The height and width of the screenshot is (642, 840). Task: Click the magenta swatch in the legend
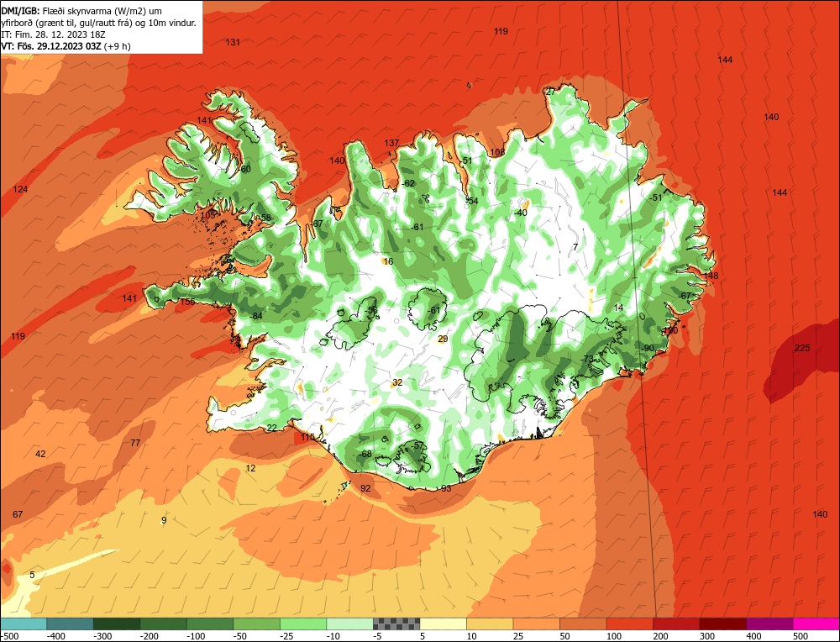click(816, 624)
